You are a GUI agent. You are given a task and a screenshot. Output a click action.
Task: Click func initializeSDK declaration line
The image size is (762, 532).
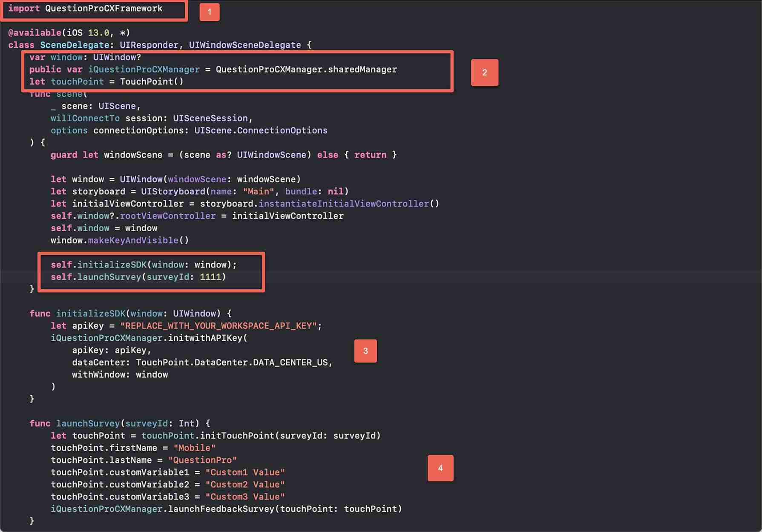pyautogui.click(x=130, y=314)
